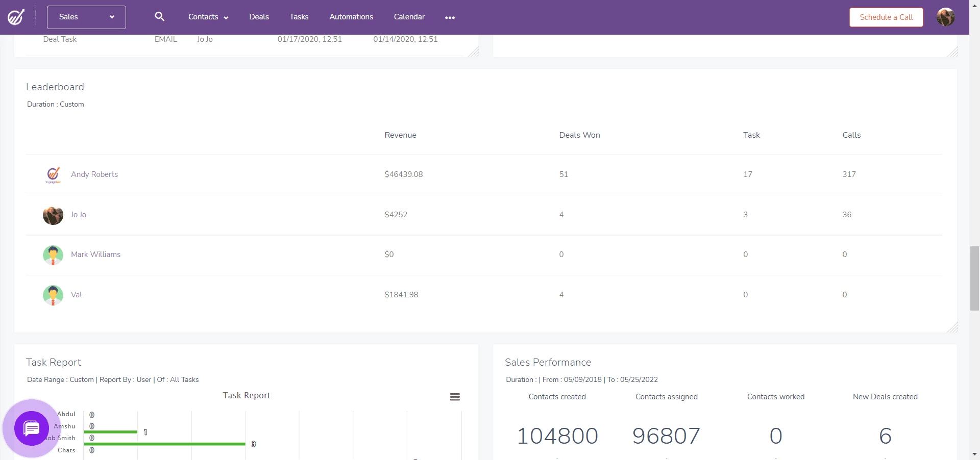Click Andy Roberts' calls count 317
Viewport: 980px width, 460px height.
coord(849,174)
